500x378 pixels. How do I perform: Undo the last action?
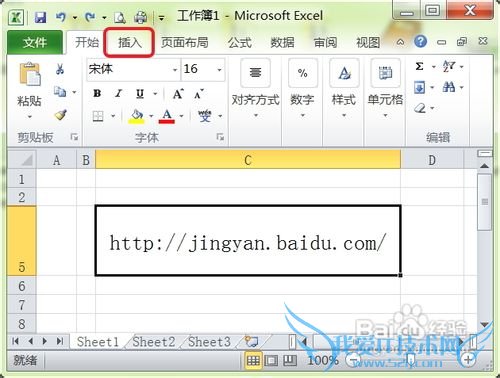click(61, 17)
